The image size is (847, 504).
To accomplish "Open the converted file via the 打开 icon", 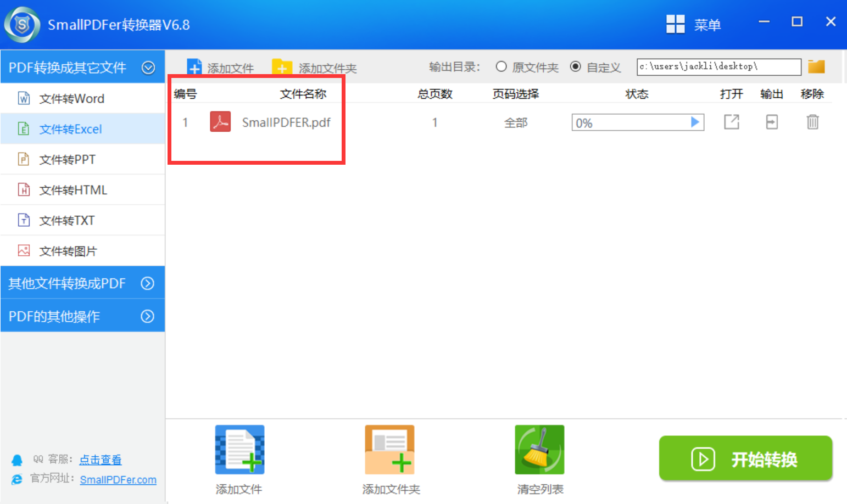I will [732, 122].
